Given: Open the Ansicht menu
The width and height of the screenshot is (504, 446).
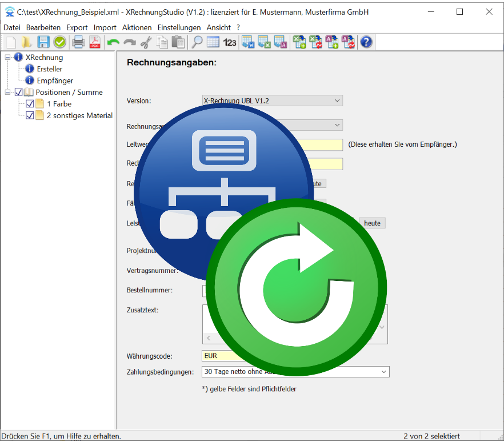Looking at the screenshot, I should coord(218,27).
